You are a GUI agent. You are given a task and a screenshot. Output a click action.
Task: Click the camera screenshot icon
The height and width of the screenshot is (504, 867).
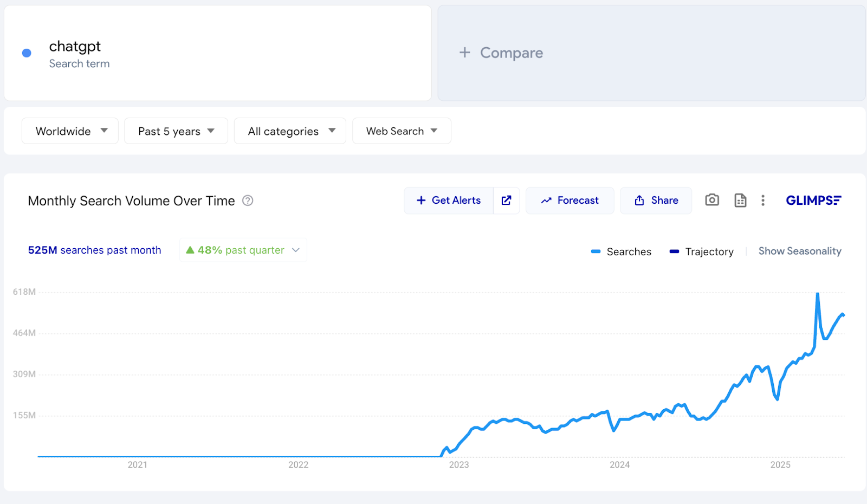click(711, 200)
